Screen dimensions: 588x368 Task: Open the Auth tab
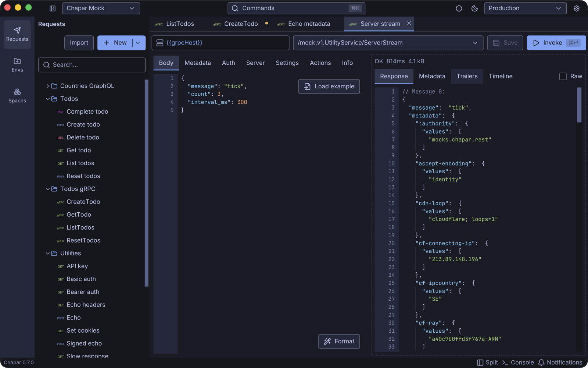229,63
